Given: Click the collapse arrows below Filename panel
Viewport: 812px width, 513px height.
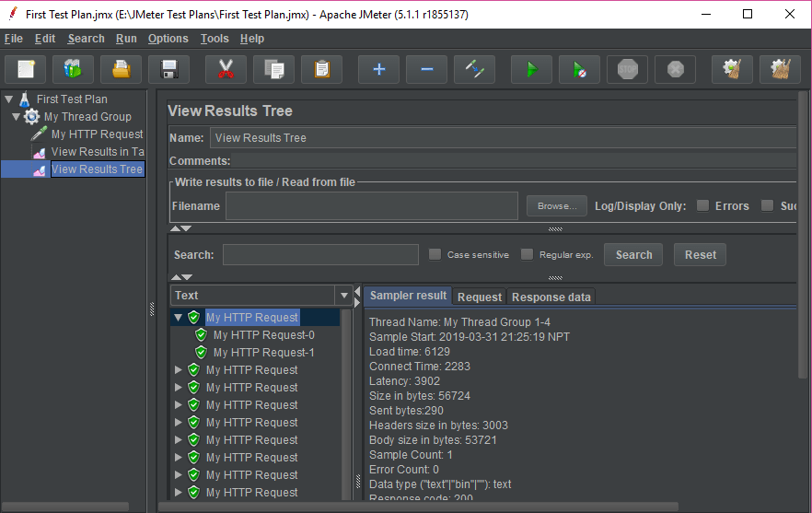Looking at the screenshot, I should 181,228.
